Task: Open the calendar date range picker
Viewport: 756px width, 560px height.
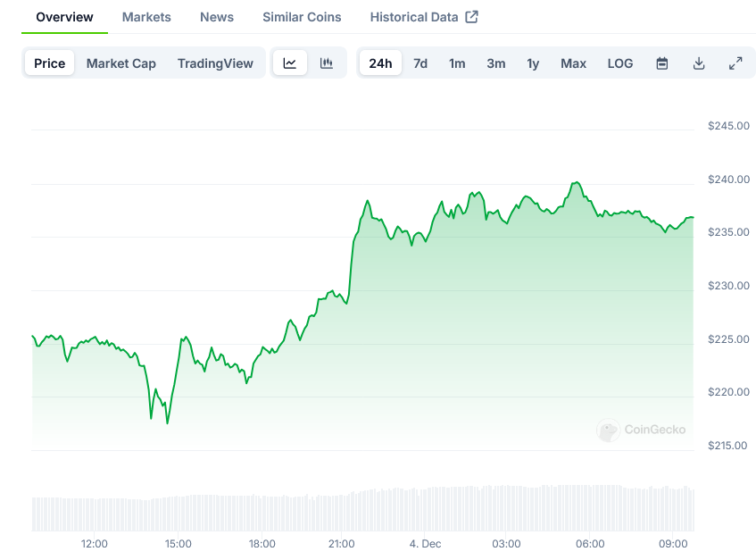Action: coord(662,63)
